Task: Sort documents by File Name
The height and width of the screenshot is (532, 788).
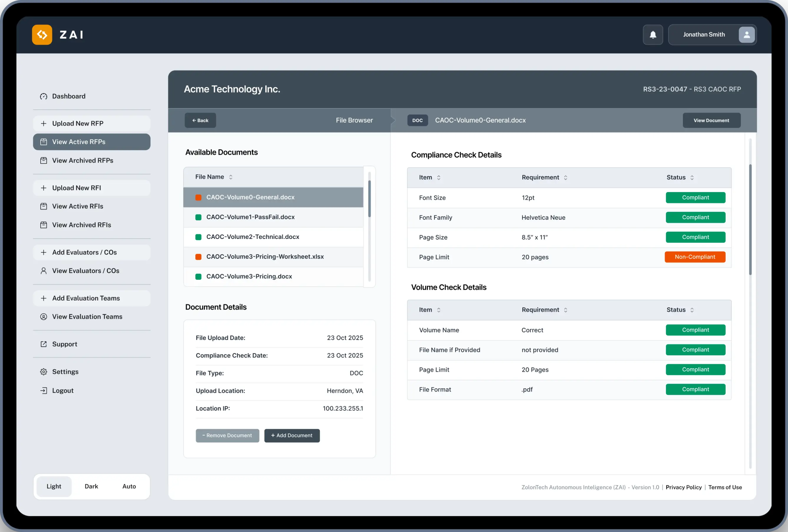Action: 231,177
